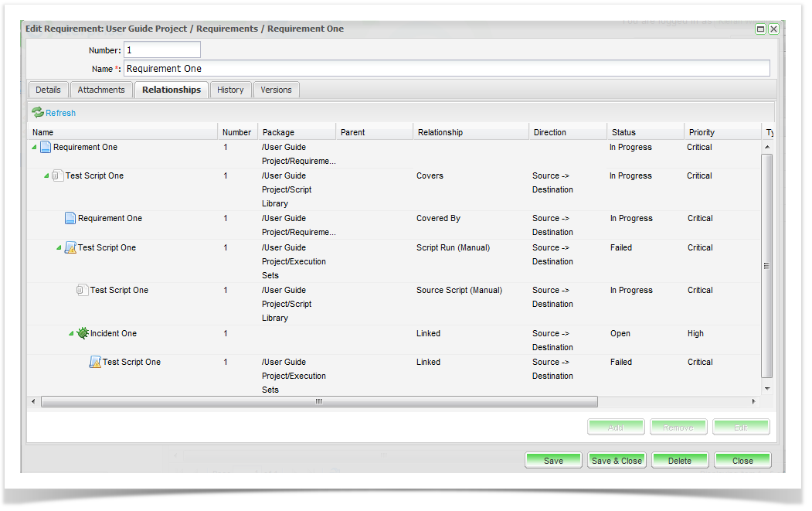Screen dimensions: 812x511
Task: Click the Source Script Test Script One icon
Action: click(x=83, y=290)
